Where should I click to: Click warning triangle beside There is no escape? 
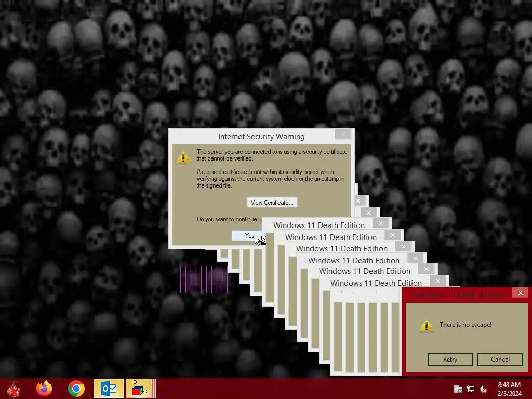tap(427, 325)
